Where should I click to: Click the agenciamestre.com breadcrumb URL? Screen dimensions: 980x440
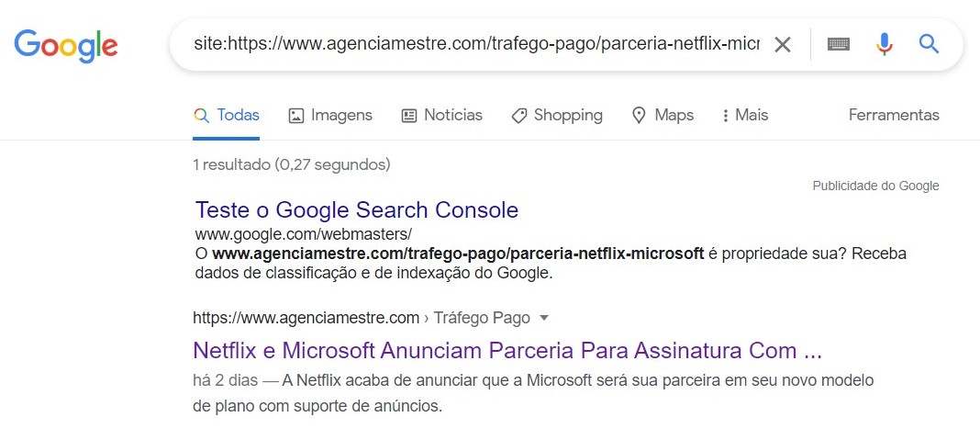(x=306, y=318)
